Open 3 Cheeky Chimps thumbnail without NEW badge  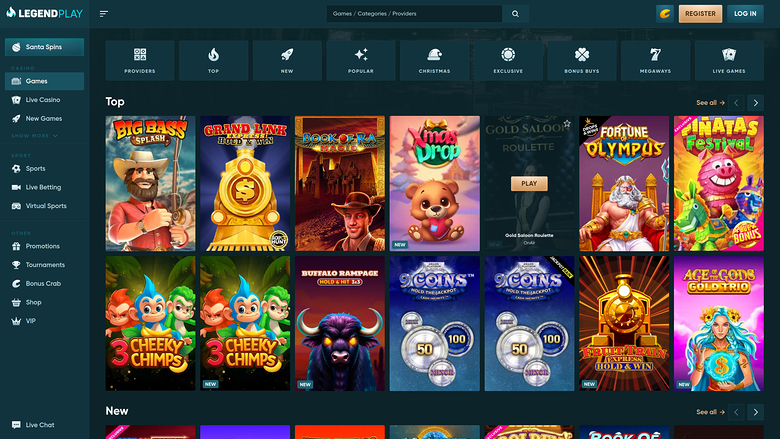[x=150, y=324]
